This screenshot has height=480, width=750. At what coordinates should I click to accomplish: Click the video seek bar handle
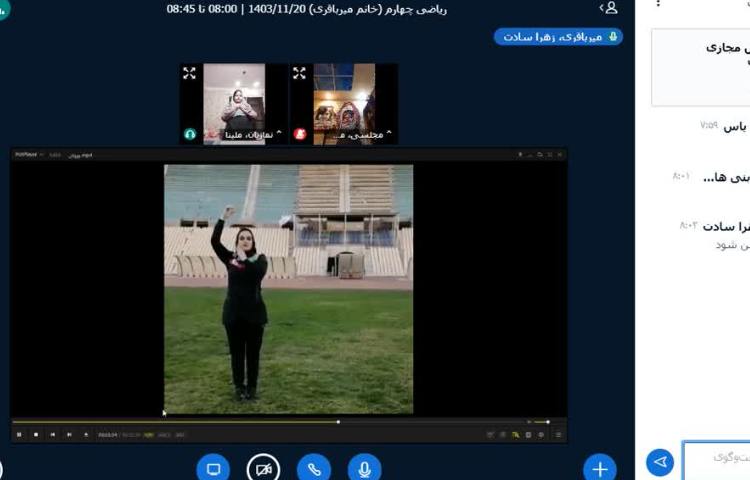click(x=338, y=422)
